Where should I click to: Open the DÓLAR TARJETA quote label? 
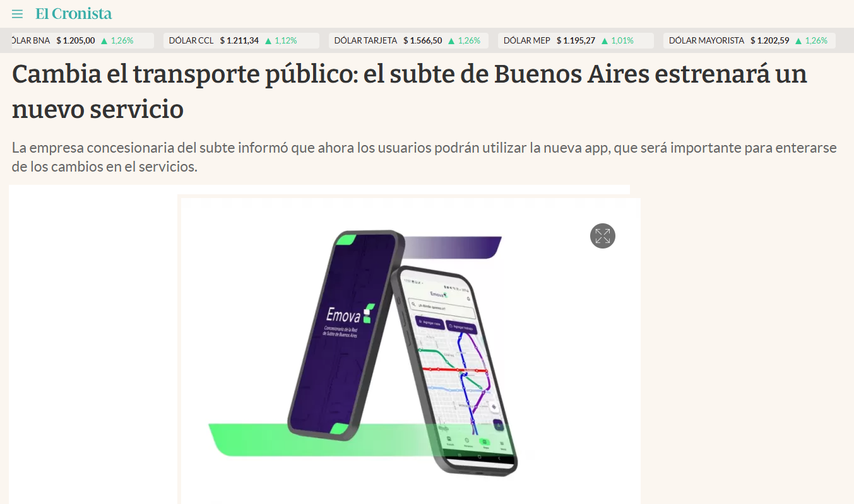coord(365,40)
